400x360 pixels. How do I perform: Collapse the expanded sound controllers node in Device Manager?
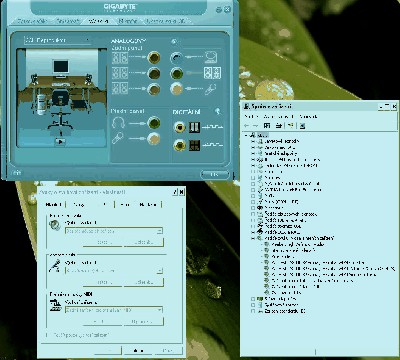point(253,238)
